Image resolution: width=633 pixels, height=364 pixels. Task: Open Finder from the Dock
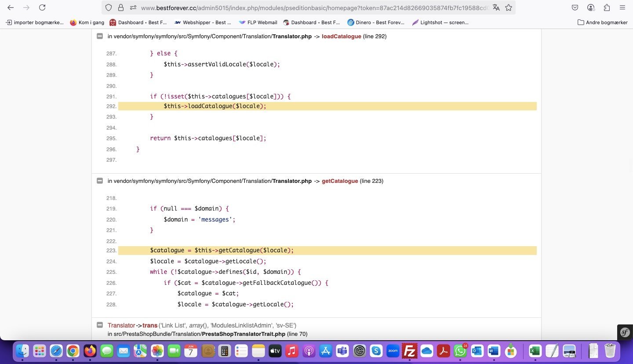click(x=22, y=351)
